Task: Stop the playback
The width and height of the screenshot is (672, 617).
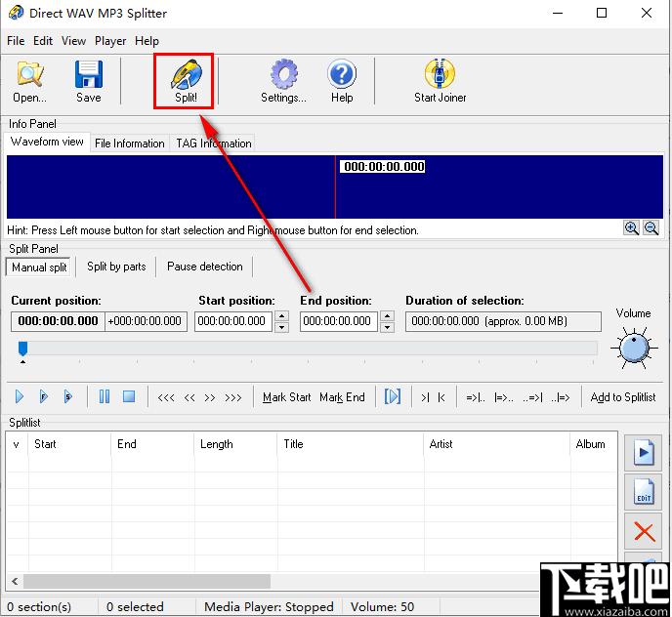Action: click(129, 396)
